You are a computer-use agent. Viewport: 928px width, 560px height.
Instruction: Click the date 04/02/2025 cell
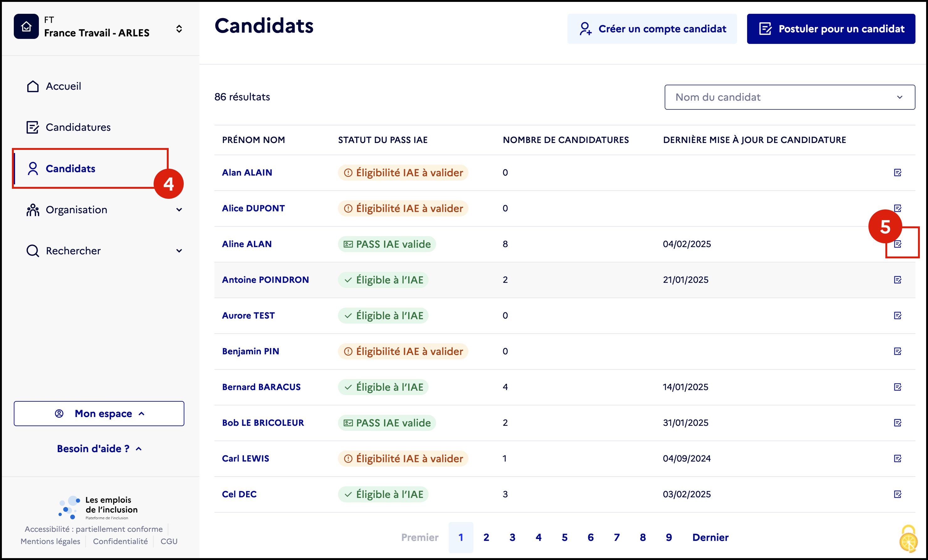(687, 244)
